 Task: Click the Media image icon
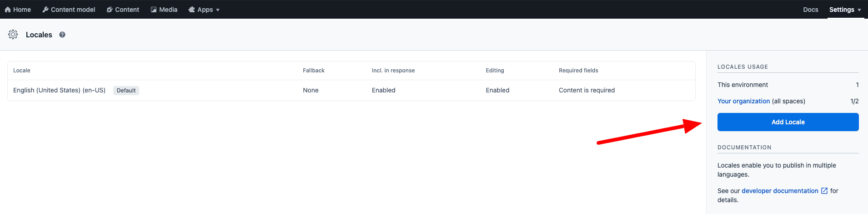154,10
